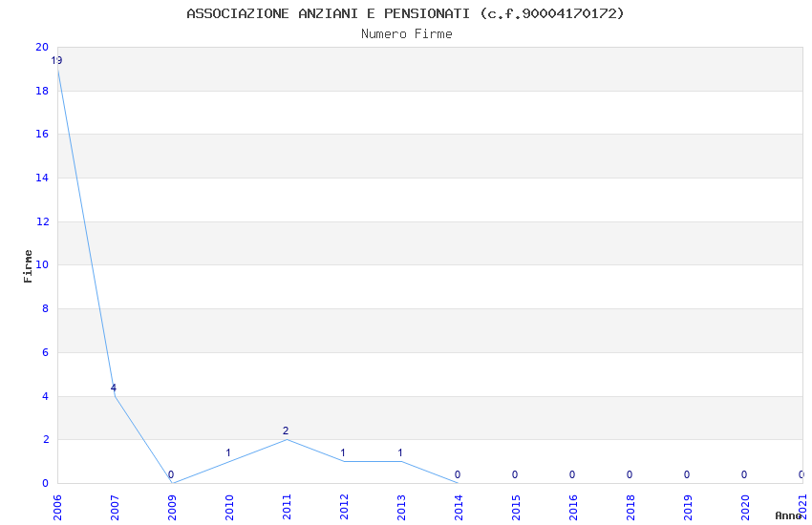The width and height of the screenshot is (812, 525).
Task: Click the data point value 0 at 2019
Action: click(x=687, y=474)
